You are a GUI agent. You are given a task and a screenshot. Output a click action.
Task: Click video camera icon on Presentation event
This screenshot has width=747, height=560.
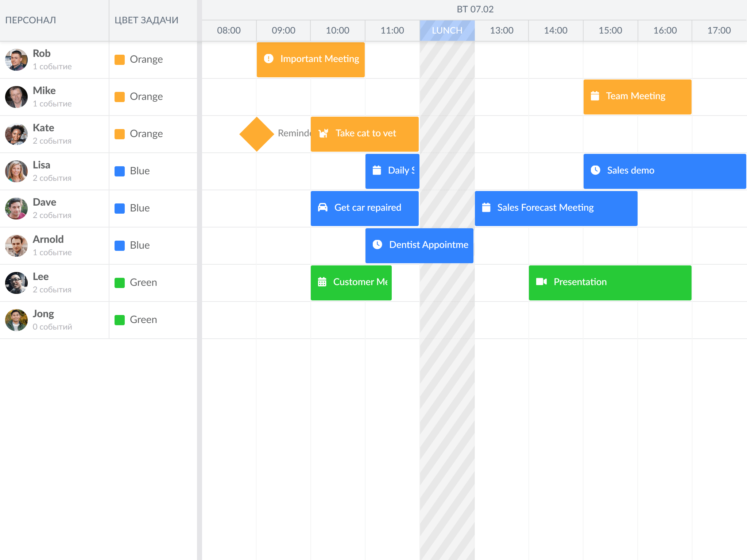click(x=541, y=282)
